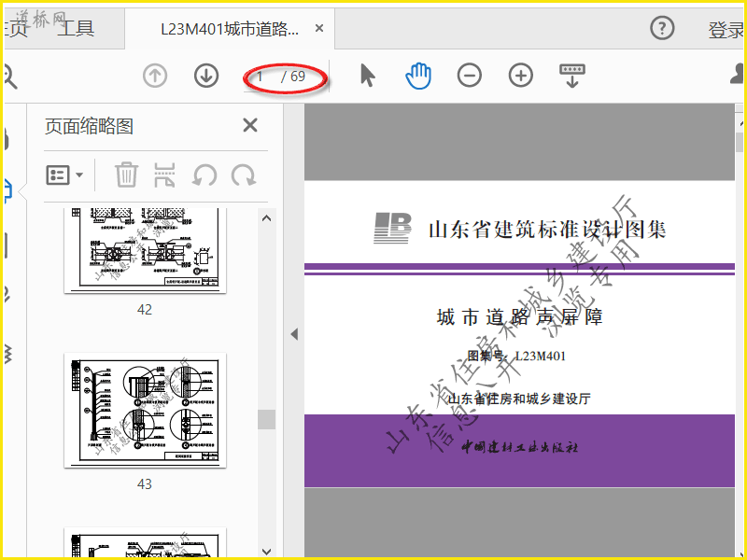747x560 pixels.
Task: Click the page thumbnails sidebar icon
Action: [x=7, y=192]
